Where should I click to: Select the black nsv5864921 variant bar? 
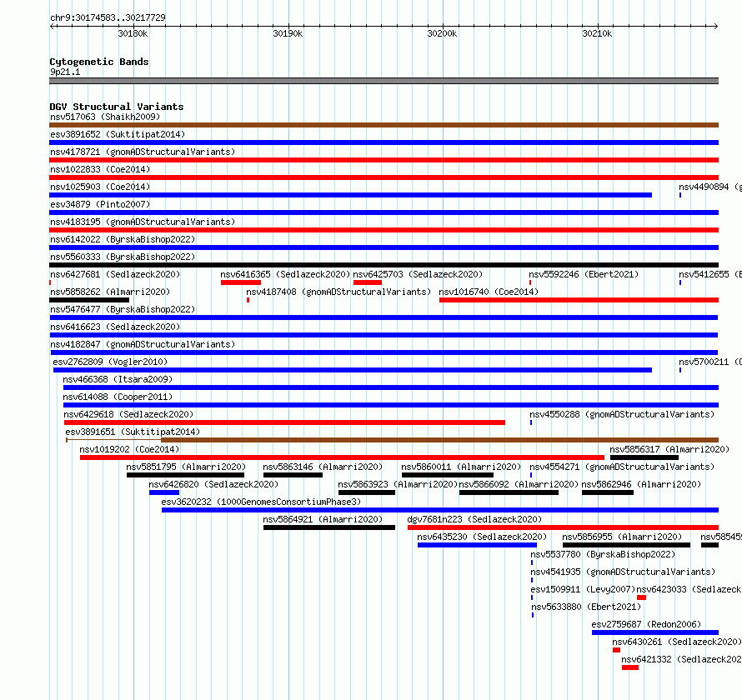coord(328,527)
